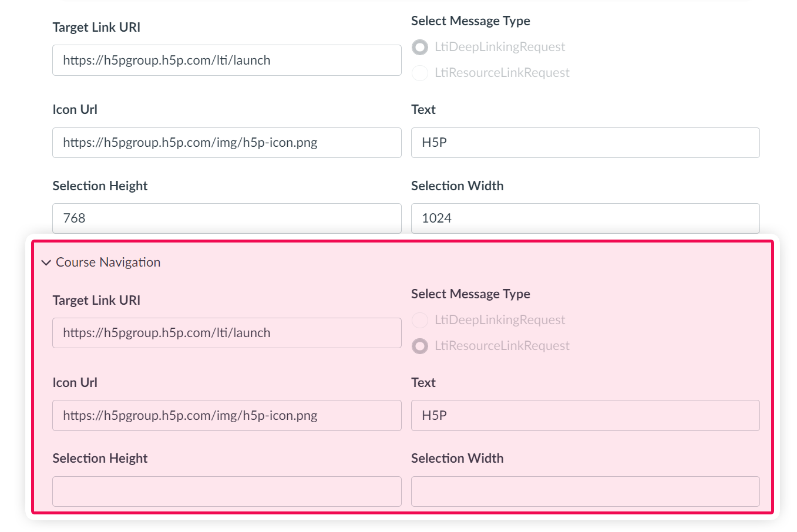Focus Target Link URI field above Course Navigation
The image size is (797, 532).
(x=227, y=60)
